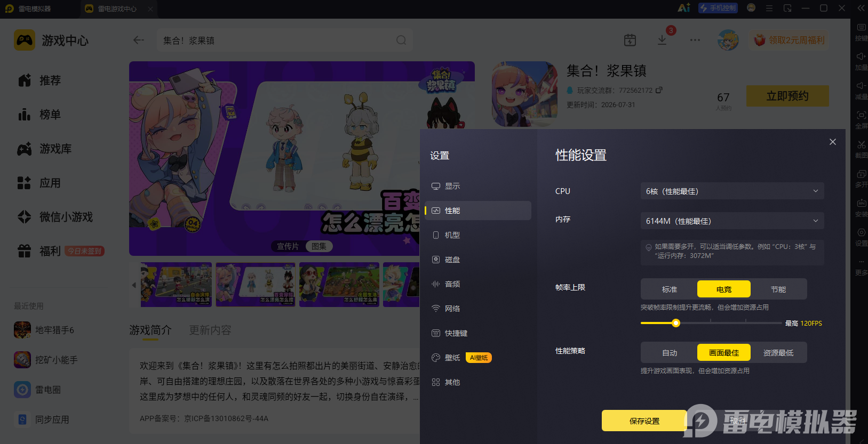Click the search magnifier icon
Screen dimensions: 868x444
pyautogui.click(x=401, y=40)
